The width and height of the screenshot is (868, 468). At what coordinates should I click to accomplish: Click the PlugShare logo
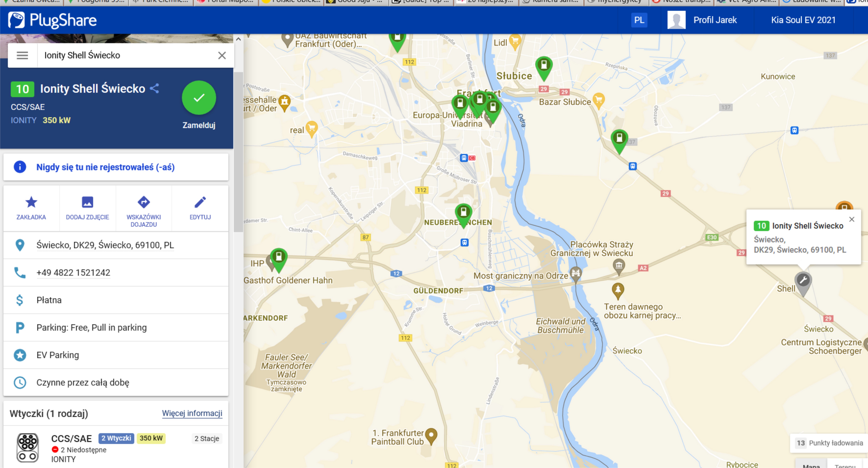(x=52, y=20)
